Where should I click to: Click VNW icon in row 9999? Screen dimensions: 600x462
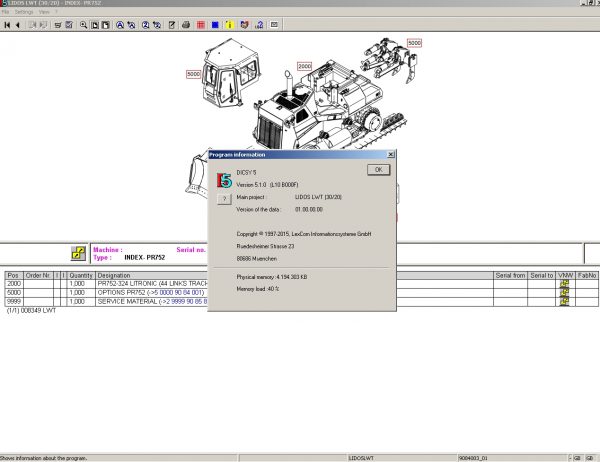tap(564, 302)
